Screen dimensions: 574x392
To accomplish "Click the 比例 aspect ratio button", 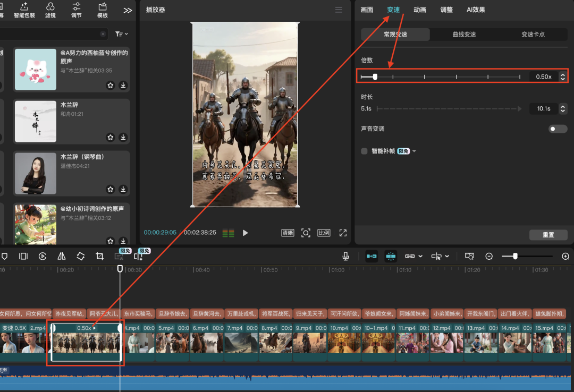I will [x=323, y=233].
